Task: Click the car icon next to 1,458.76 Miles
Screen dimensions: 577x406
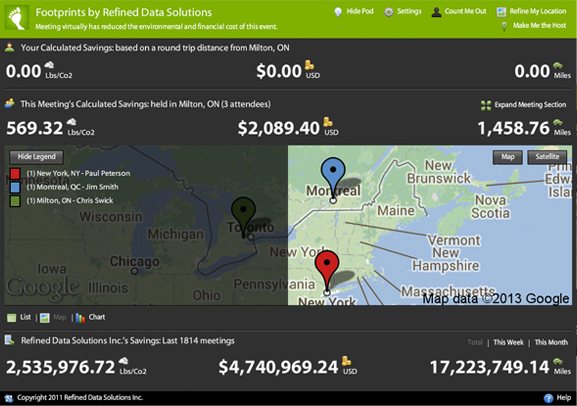Action: tap(558, 123)
